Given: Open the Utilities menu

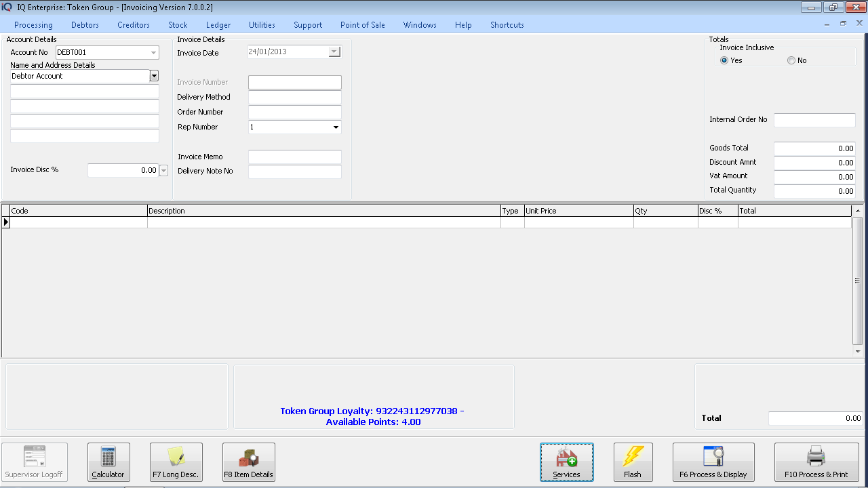Looking at the screenshot, I should coord(262,25).
